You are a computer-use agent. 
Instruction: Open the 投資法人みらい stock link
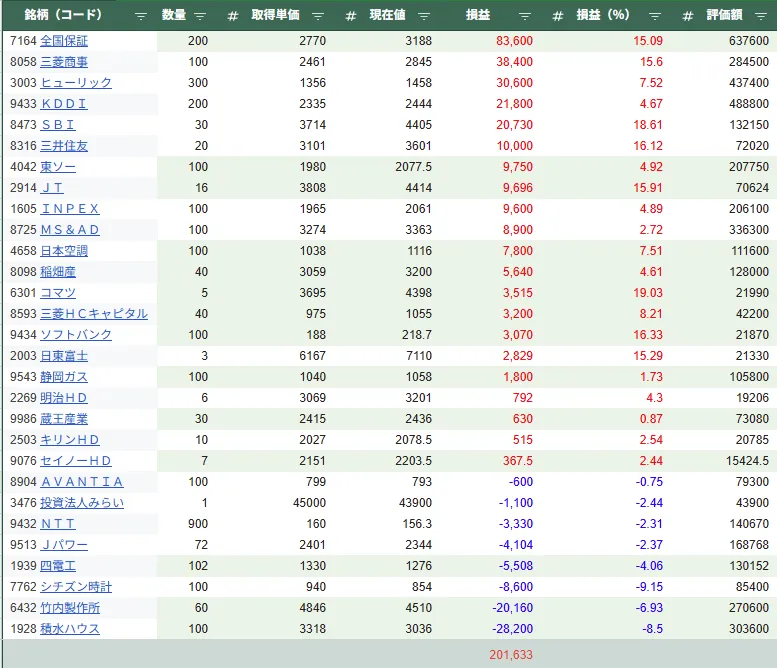click(82, 502)
